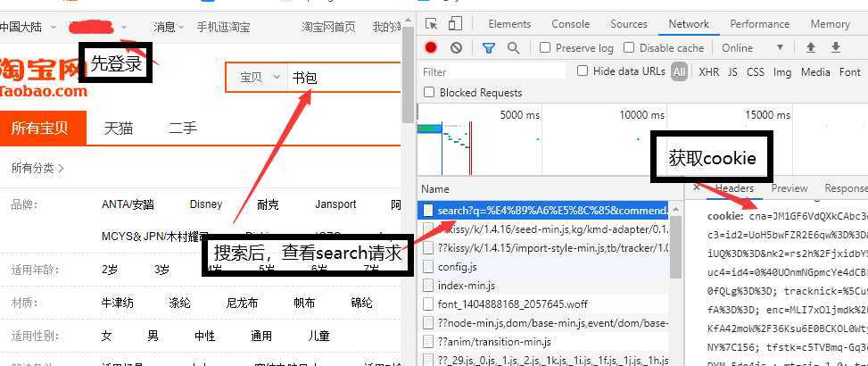Image resolution: width=868 pixels, height=366 pixels.
Task: Click the import HAR upload arrow icon
Action: tap(810, 47)
